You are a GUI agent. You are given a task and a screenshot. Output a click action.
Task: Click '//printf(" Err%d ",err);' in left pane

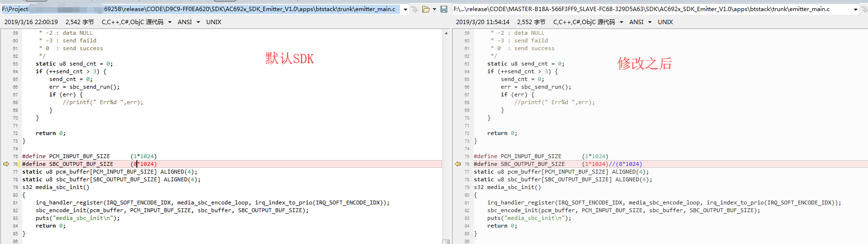coord(103,102)
